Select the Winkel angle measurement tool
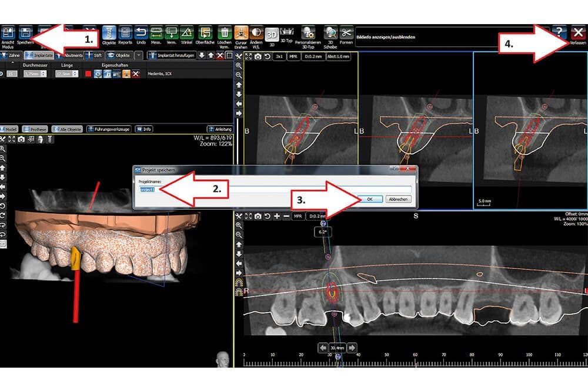This screenshot has height=390, width=588. [x=186, y=33]
